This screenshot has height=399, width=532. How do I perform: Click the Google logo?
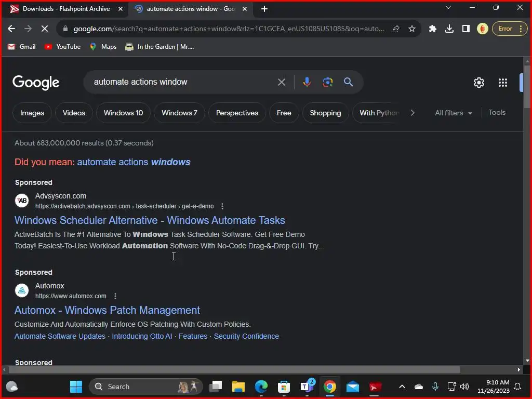pyautogui.click(x=36, y=82)
